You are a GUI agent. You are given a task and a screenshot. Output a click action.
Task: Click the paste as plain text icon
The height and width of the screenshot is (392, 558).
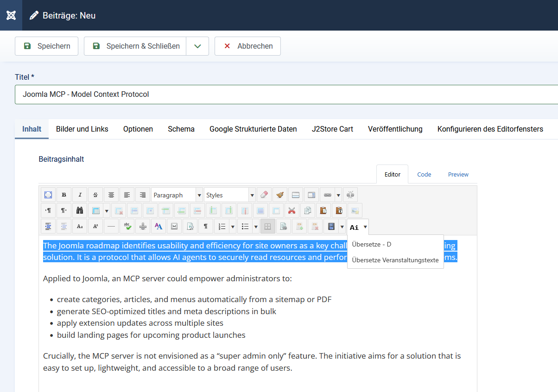[x=339, y=210]
